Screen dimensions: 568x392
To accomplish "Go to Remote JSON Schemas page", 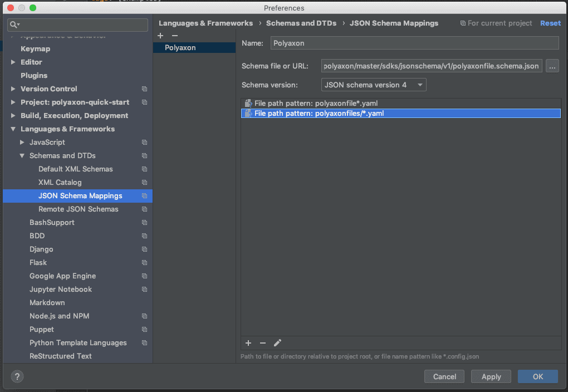I will click(79, 209).
